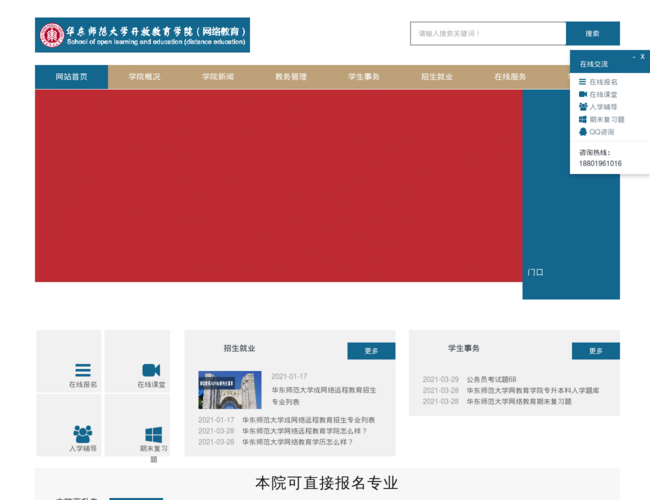Open the 在线课堂 video camera tile
This screenshot has width=650, height=500.
pyautogui.click(x=151, y=370)
